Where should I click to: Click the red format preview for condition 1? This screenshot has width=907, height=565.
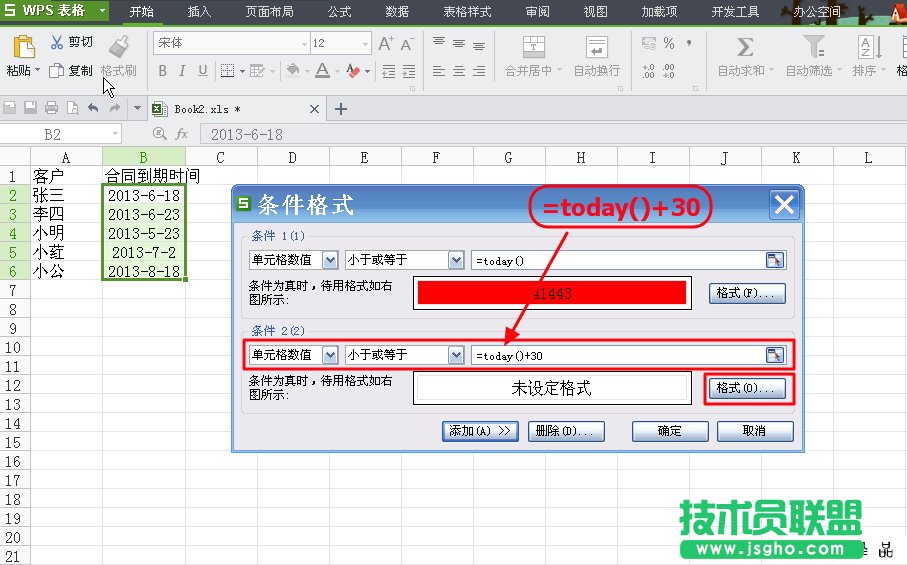click(x=552, y=293)
